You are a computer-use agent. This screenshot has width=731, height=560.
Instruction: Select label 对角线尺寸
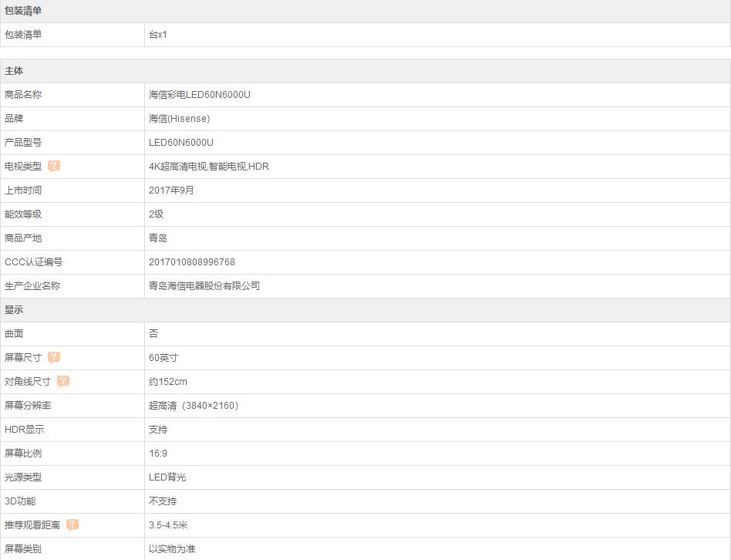coord(28,381)
